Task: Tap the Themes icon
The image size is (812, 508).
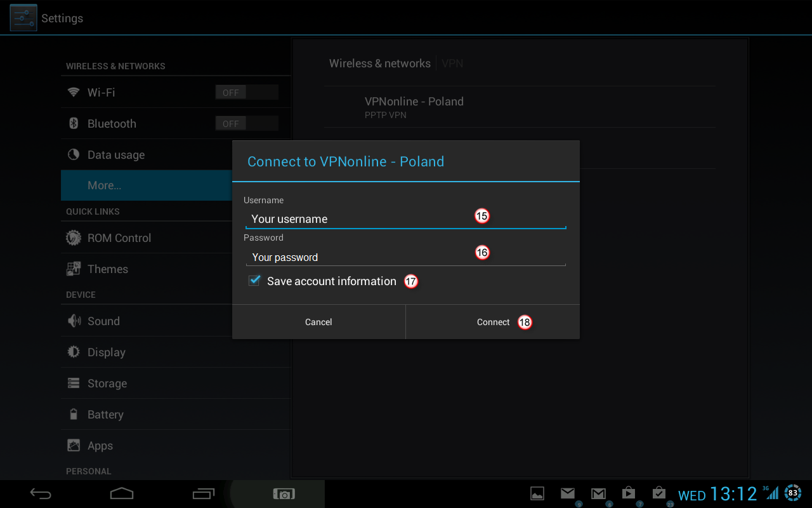Action: (74, 269)
